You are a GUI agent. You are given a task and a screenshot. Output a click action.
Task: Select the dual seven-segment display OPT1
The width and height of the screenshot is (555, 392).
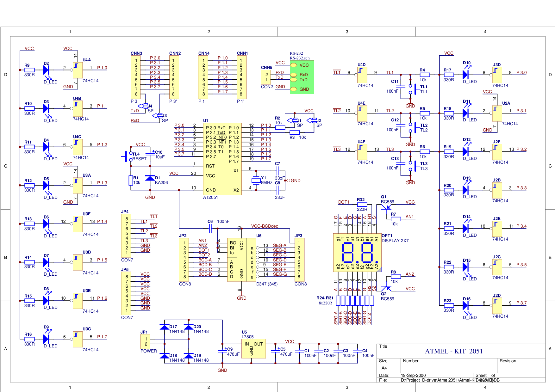[357, 253]
